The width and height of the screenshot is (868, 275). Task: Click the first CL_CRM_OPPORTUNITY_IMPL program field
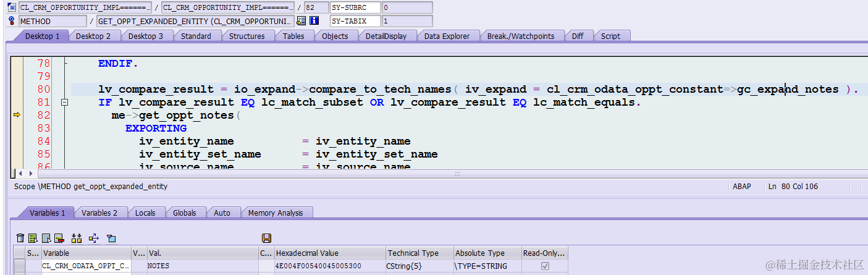click(85, 7)
